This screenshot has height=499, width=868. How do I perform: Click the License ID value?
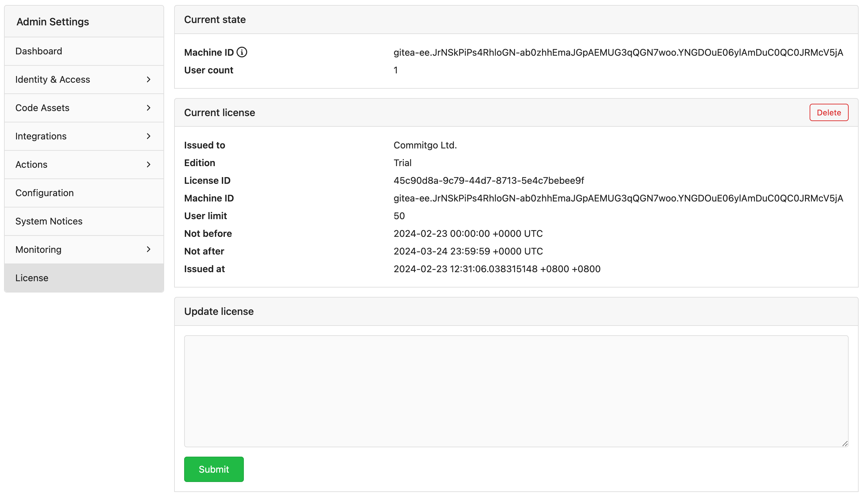coord(489,180)
